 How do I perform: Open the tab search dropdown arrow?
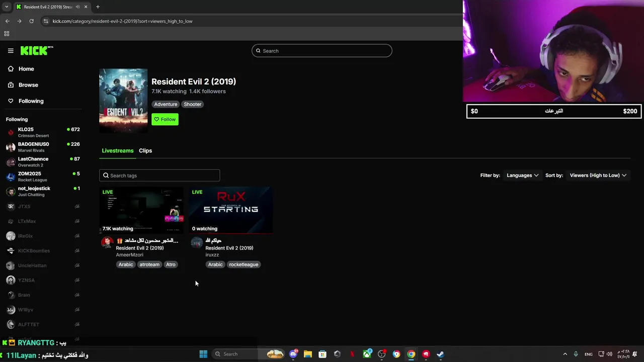click(7, 7)
